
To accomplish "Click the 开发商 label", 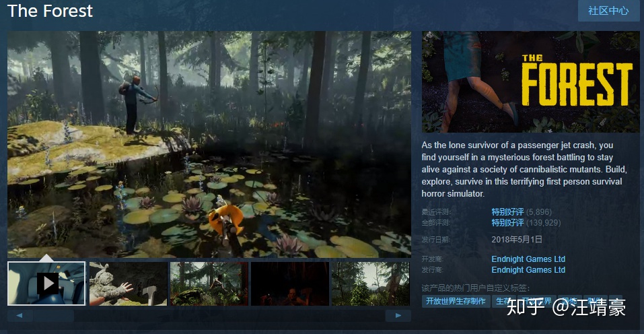I will click(x=433, y=259).
